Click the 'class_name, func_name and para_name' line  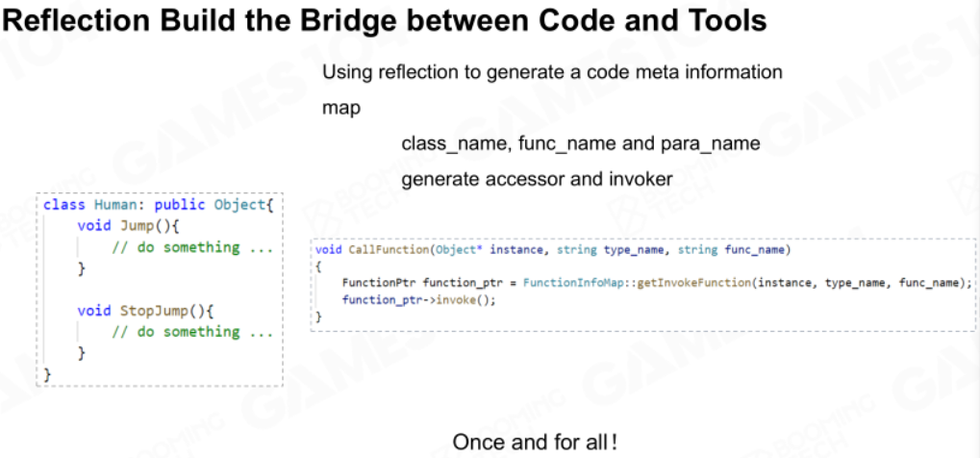click(x=581, y=144)
